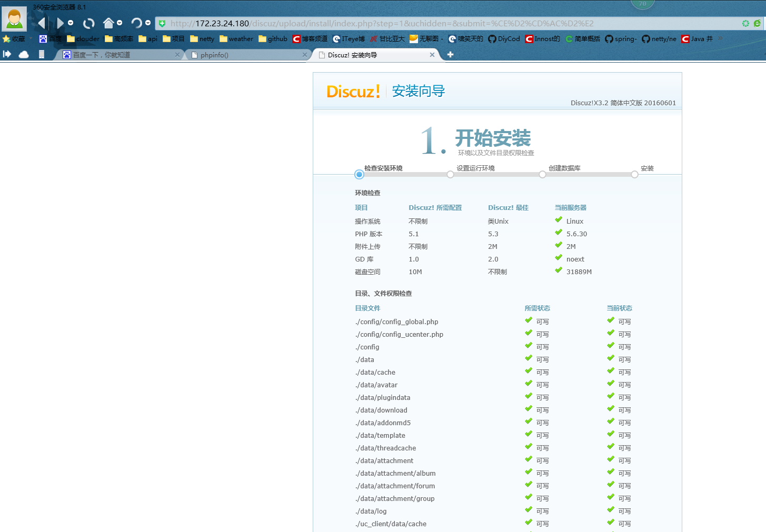Open the 项目 bookmark folder
The height and width of the screenshot is (532, 766).
pos(174,39)
